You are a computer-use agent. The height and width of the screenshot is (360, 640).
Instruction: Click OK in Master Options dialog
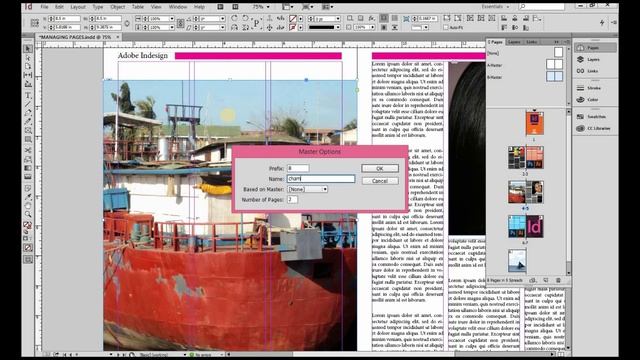380,169
